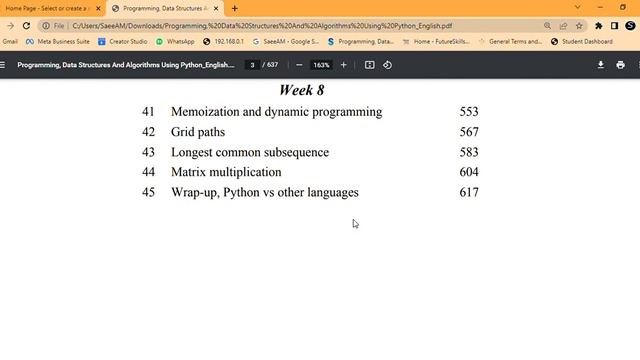This screenshot has height=360, width=640.
Task: Toggle the browser side panel icon
Action: (614, 26)
